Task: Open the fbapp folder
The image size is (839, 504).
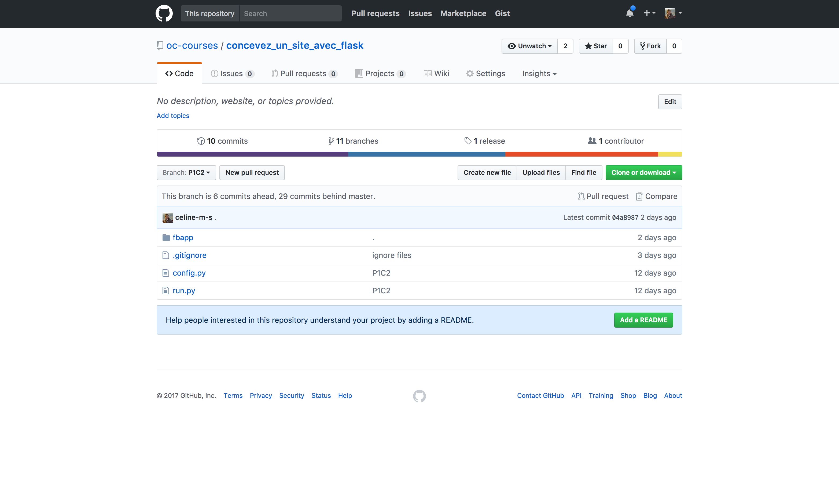Action: (183, 238)
